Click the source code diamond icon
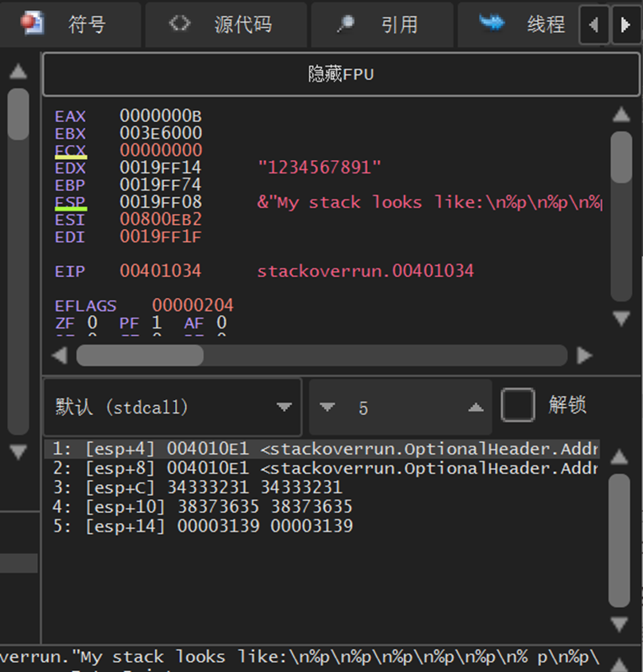The image size is (643, 672). coord(179,23)
